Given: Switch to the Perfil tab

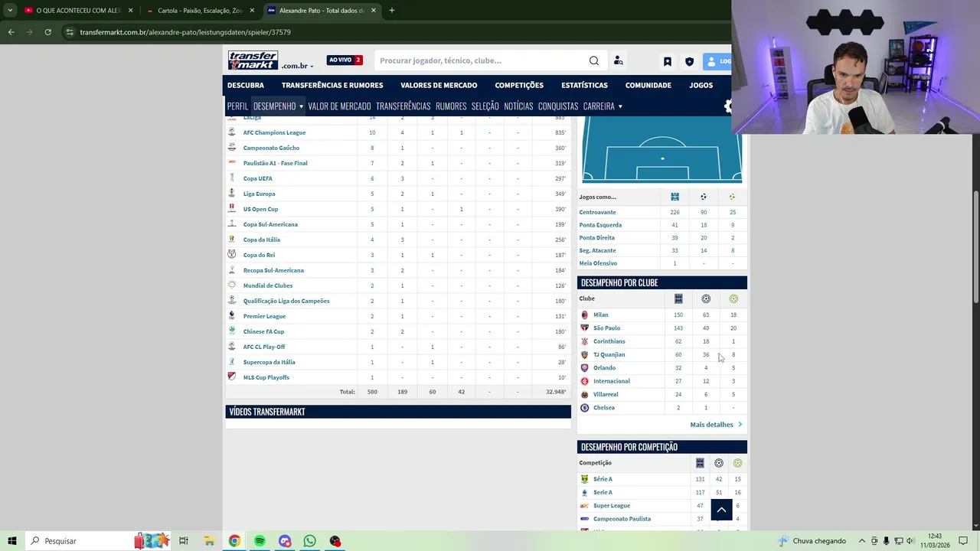Looking at the screenshot, I should (237, 106).
